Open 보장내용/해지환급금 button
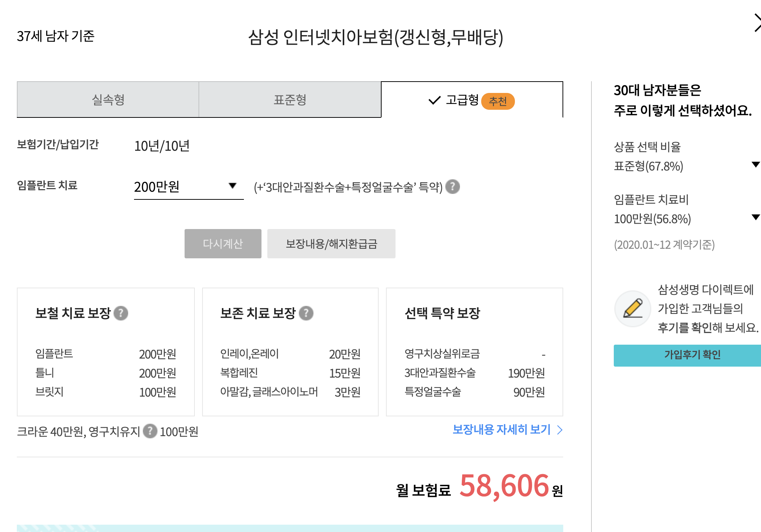Image resolution: width=761 pixels, height=532 pixels. (x=331, y=244)
